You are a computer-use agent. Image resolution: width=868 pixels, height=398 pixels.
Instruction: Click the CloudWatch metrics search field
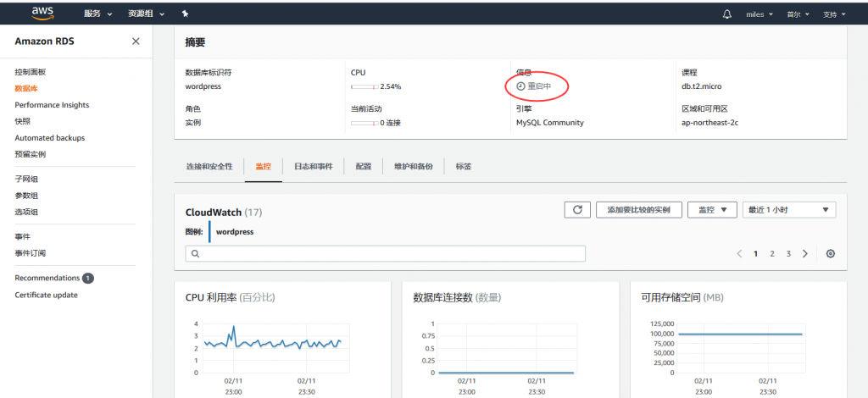386,254
